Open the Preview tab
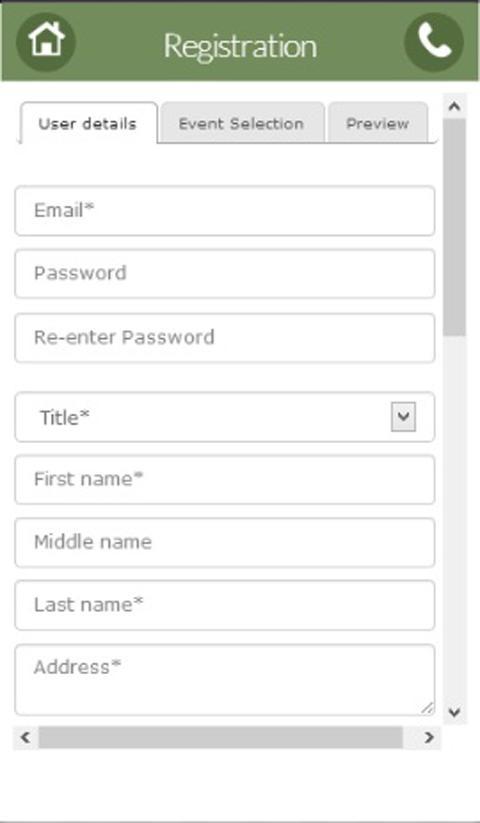480x823 pixels. [378, 123]
